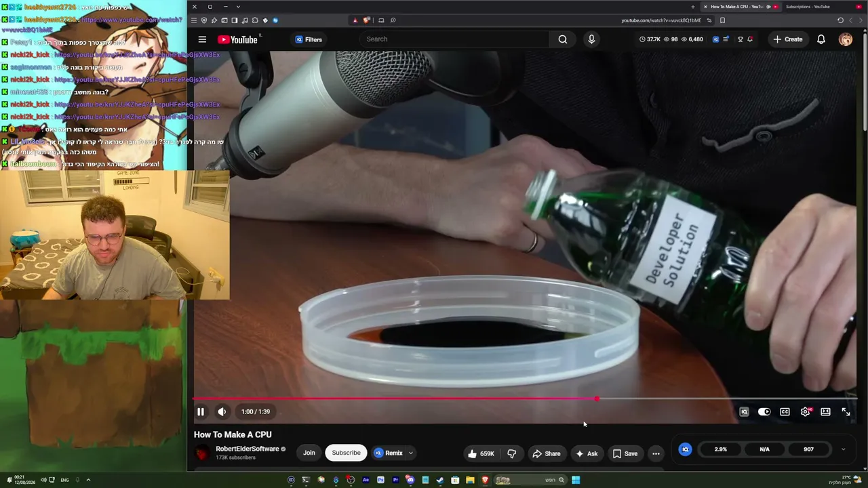This screenshot has height=488, width=868.
Task: Open the YouTube notifications bell
Action: [821, 39]
